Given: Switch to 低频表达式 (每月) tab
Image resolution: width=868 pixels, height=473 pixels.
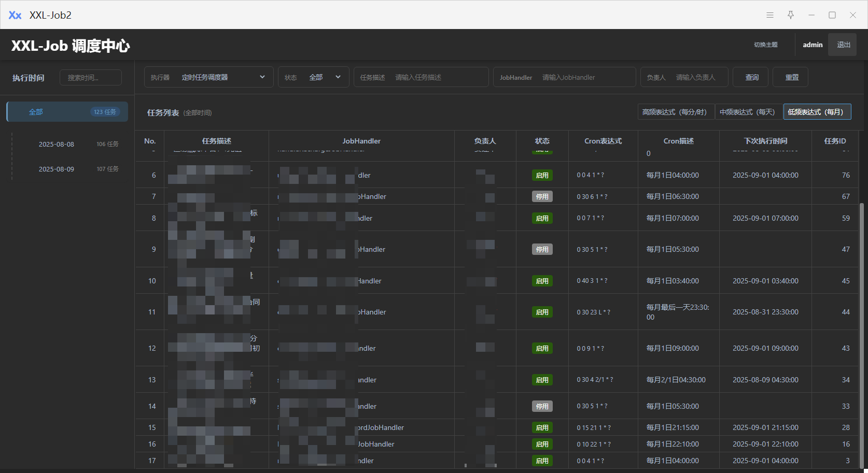Looking at the screenshot, I should coord(817,112).
